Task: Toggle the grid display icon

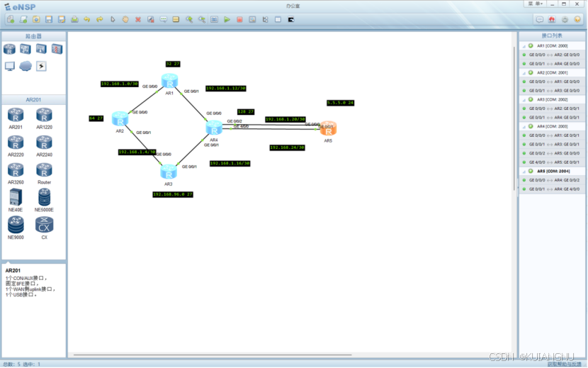Action: [278, 20]
